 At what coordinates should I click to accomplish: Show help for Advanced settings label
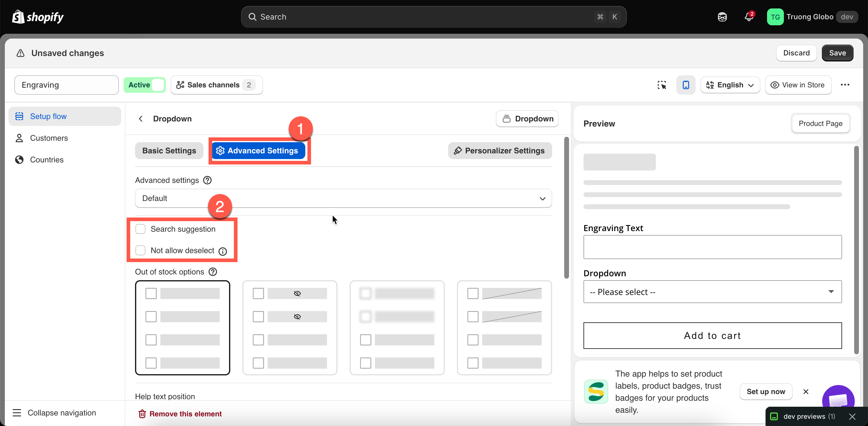[x=207, y=180]
